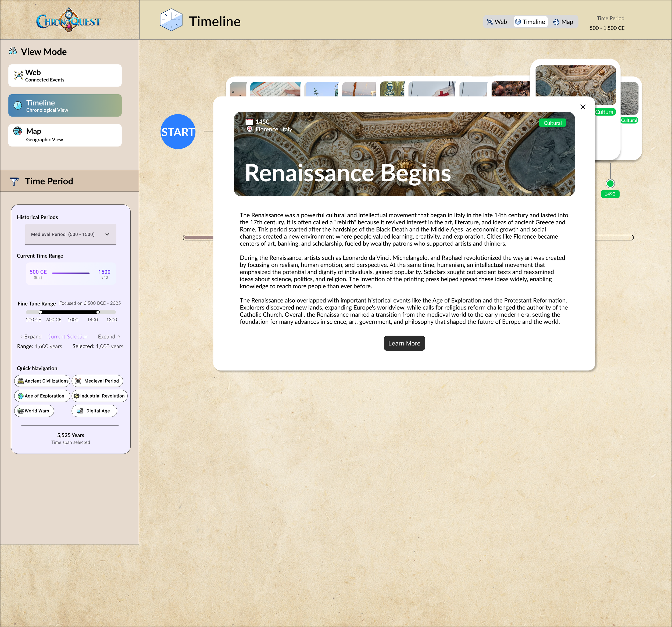This screenshot has height=627, width=672.
Task: Click the Timeline clock icon beside the page title
Action: 171,20
